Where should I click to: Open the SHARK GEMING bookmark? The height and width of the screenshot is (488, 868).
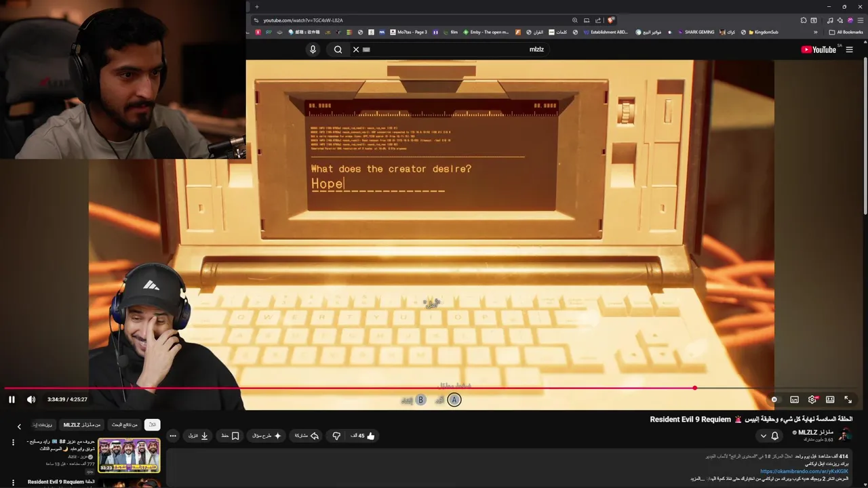tap(695, 32)
